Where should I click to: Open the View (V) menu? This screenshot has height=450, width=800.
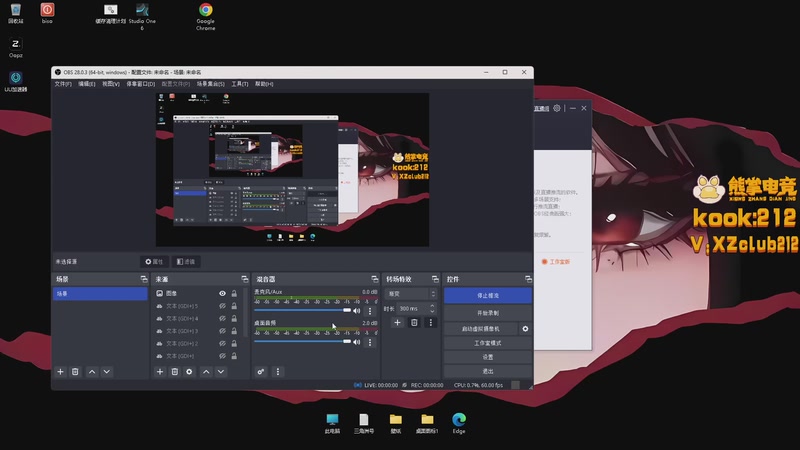(111, 84)
